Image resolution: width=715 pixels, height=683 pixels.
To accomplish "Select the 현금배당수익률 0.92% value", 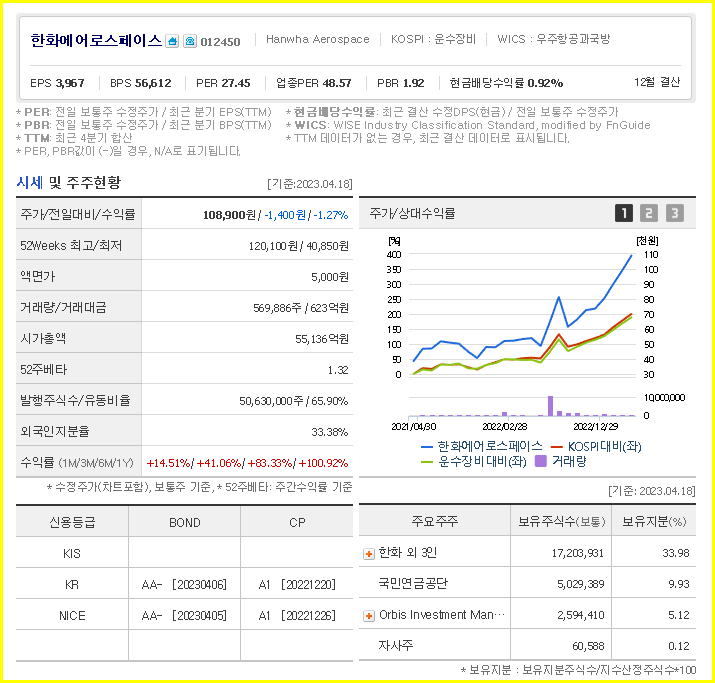I will (x=506, y=83).
